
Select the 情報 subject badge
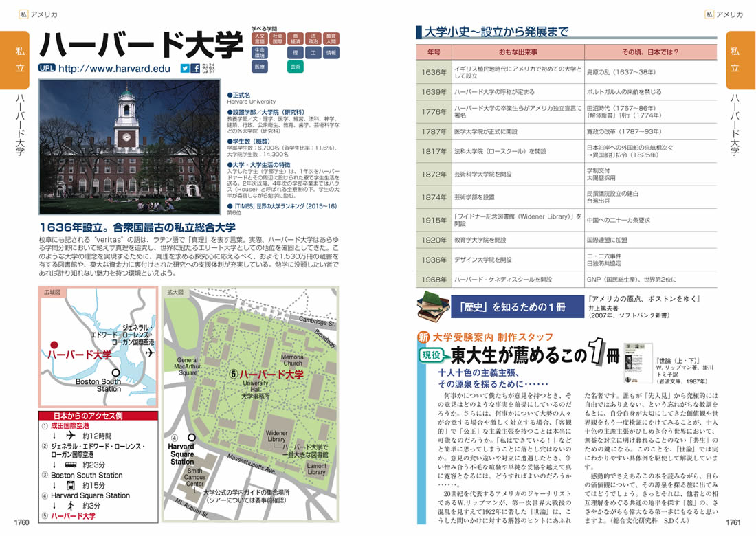pos(331,52)
